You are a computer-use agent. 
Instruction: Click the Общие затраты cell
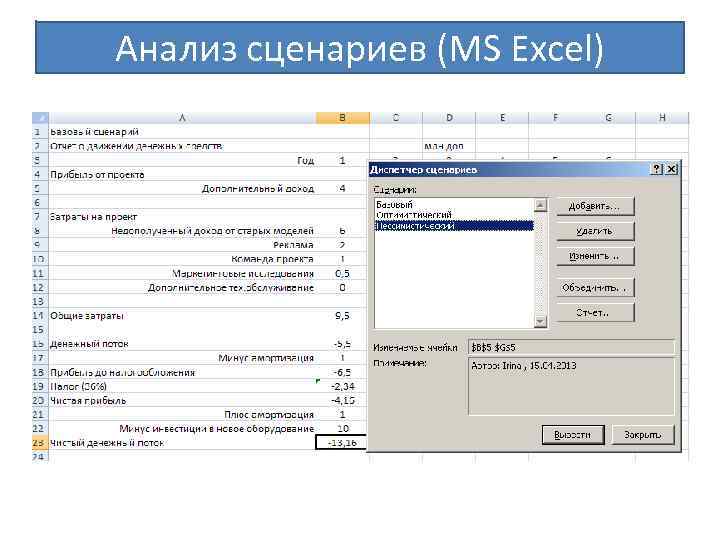click(182, 315)
